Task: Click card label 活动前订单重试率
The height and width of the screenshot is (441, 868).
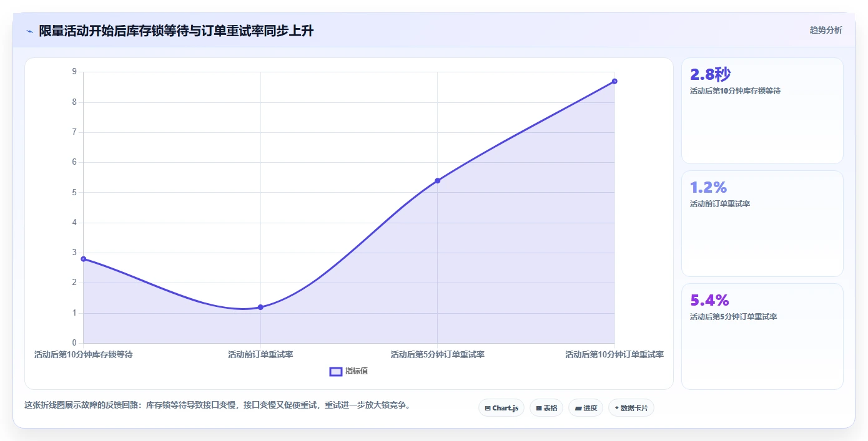Action: (720, 204)
